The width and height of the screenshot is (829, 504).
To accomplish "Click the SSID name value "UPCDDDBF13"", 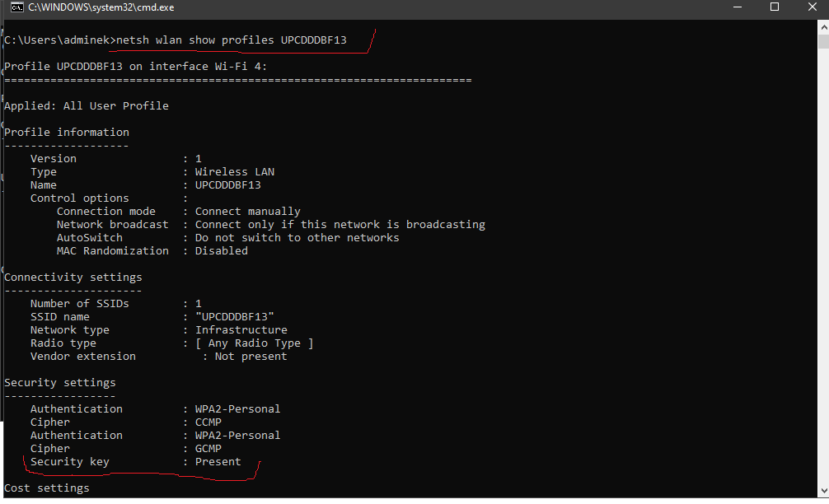I will pyautogui.click(x=235, y=316).
